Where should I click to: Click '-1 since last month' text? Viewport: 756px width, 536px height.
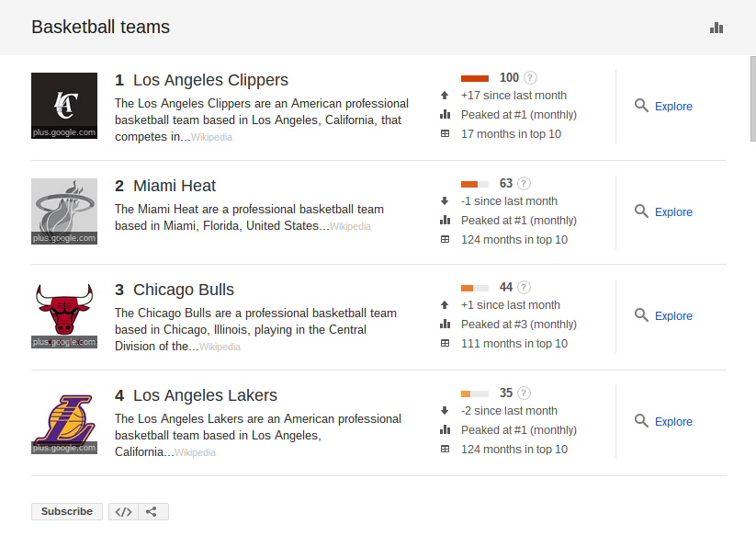pyautogui.click(x=509, y=201)
